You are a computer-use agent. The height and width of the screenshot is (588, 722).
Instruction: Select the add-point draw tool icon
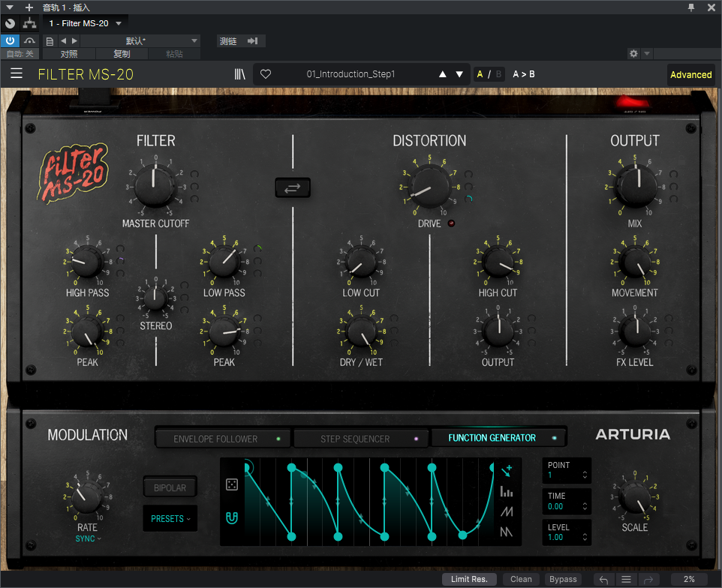pos(507,471)
